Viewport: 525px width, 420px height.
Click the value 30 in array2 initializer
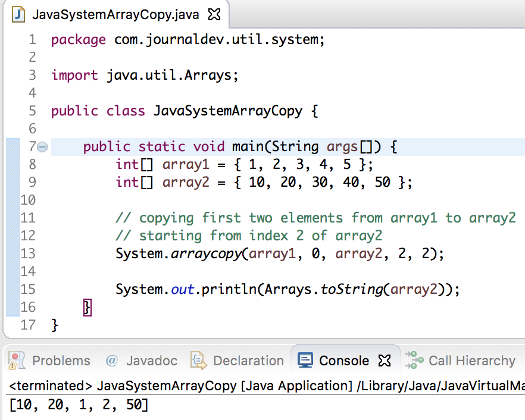pyautogui.click(x=320, y=182)
